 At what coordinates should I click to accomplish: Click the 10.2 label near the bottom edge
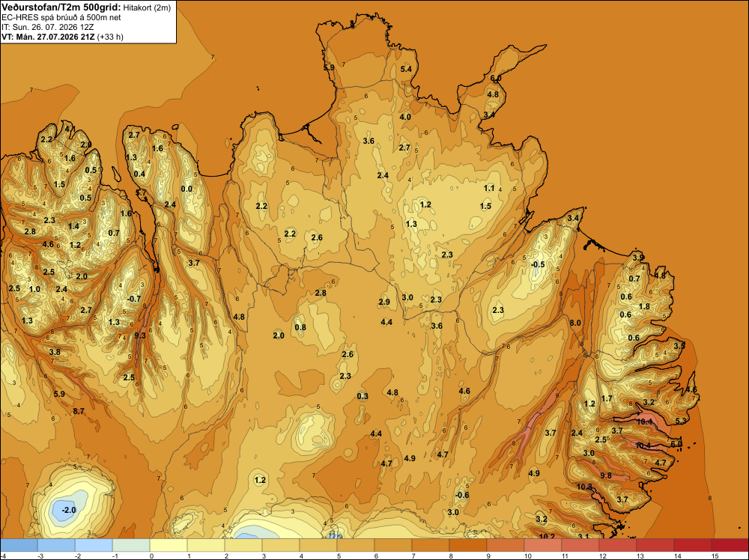pos(547,536)
